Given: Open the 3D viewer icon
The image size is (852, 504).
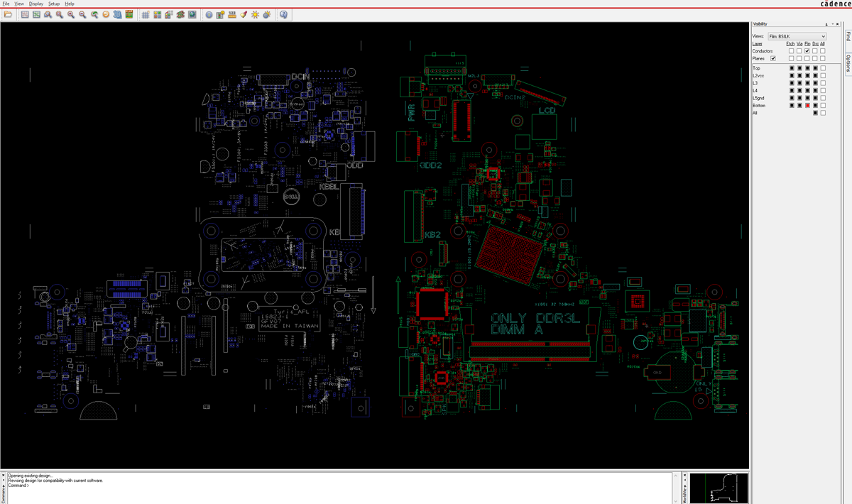Looking at the screenshot, I should 117,14.
